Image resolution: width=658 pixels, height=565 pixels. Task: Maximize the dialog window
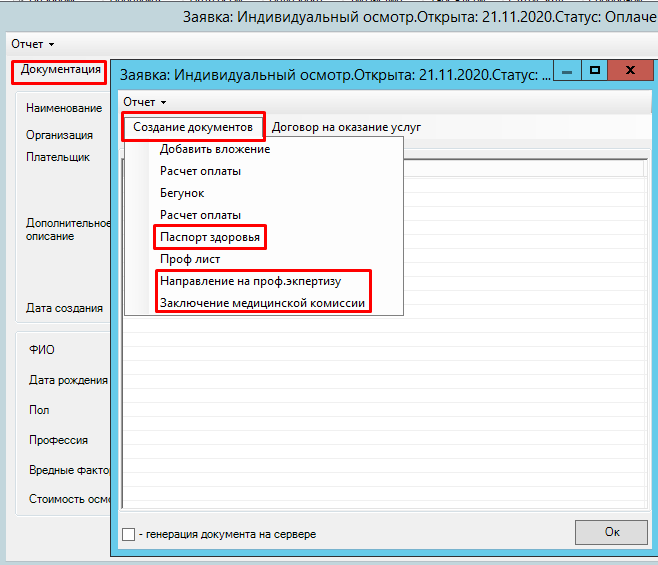[x=594, y=73]
